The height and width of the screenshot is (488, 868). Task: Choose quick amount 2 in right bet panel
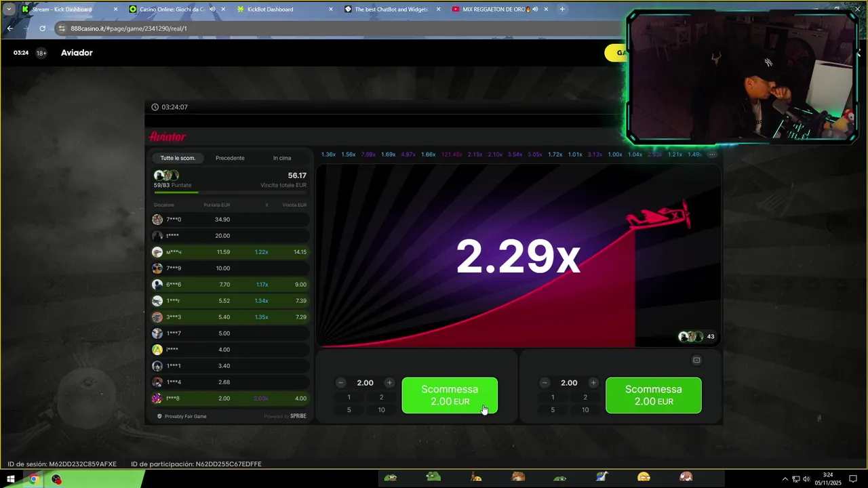(585, 397)
